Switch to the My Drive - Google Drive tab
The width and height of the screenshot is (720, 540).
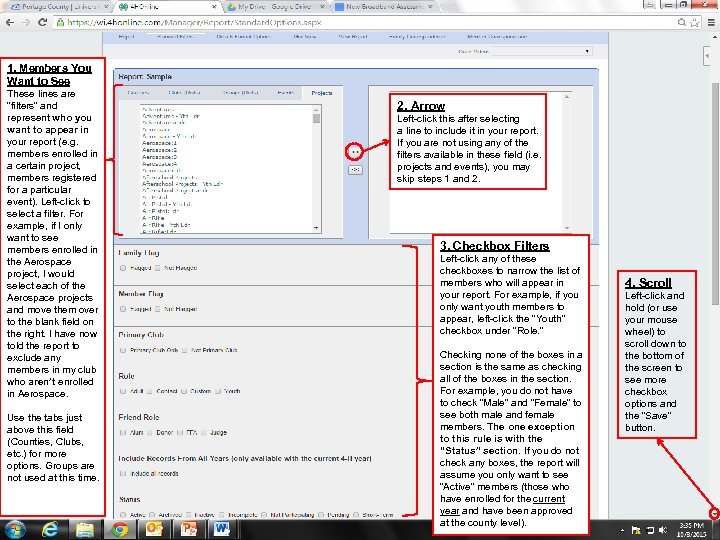coord(274,7)
